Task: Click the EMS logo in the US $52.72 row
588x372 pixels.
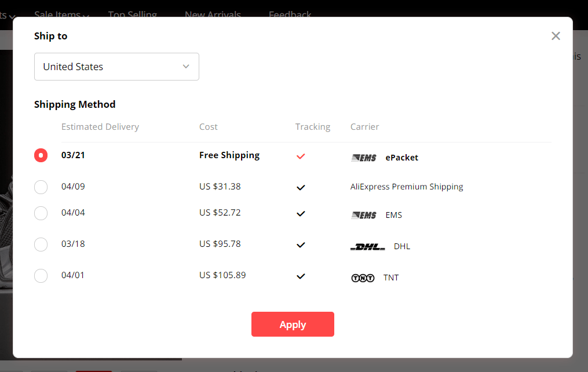Action: [364, 215]
